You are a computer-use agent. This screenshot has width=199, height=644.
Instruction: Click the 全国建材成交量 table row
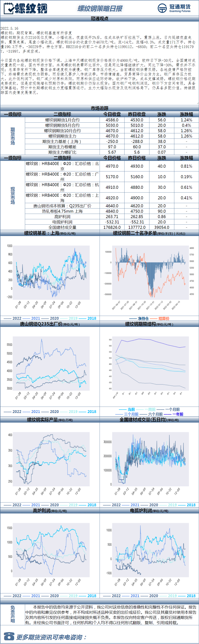[100, 227]
